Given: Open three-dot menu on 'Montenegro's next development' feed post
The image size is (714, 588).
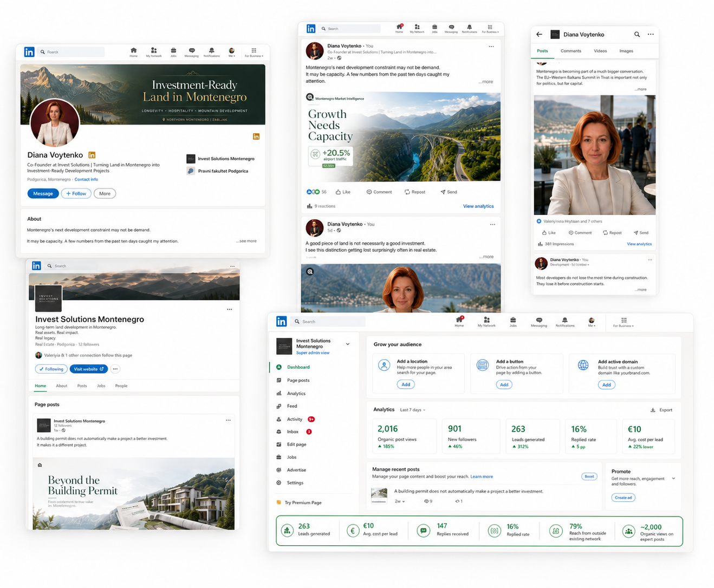Looking at the screenshot, I should (x=491, y=47).
